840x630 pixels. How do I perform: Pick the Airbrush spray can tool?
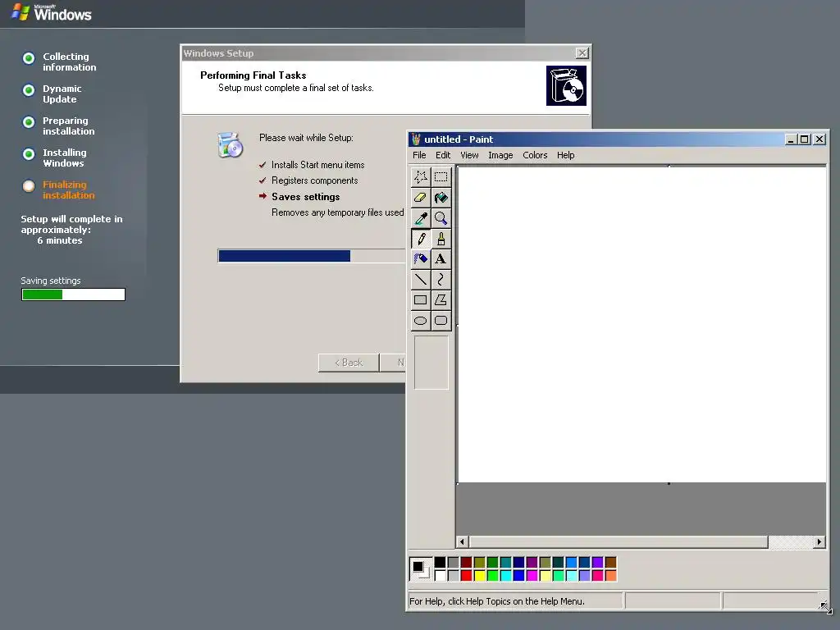point(421,258)
